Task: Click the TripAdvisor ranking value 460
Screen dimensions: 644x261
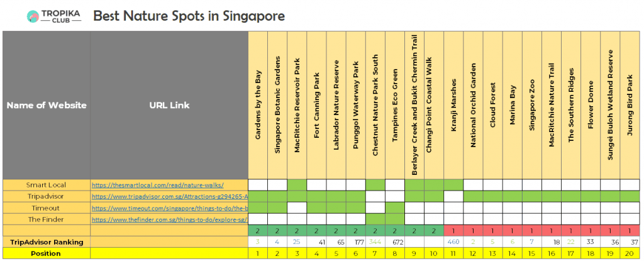Action: [x=454, y=242]
